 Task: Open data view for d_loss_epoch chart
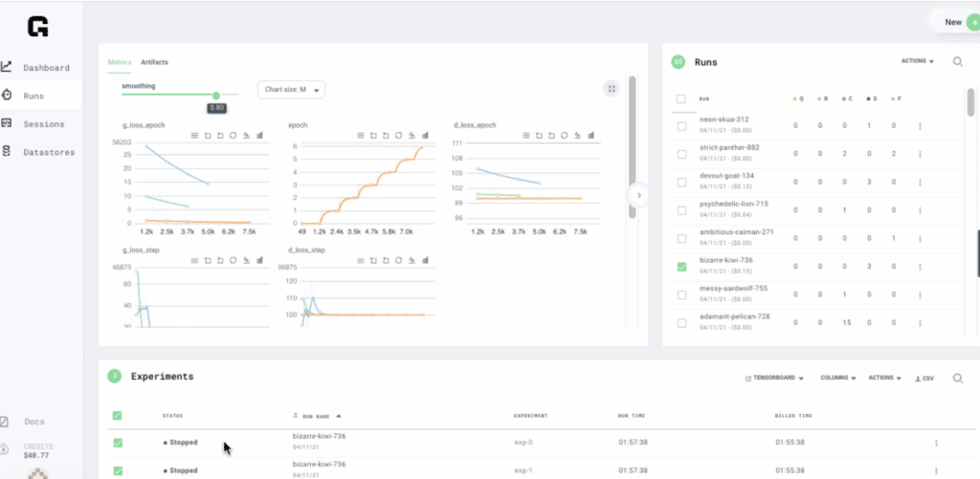(x=525, y=135)
